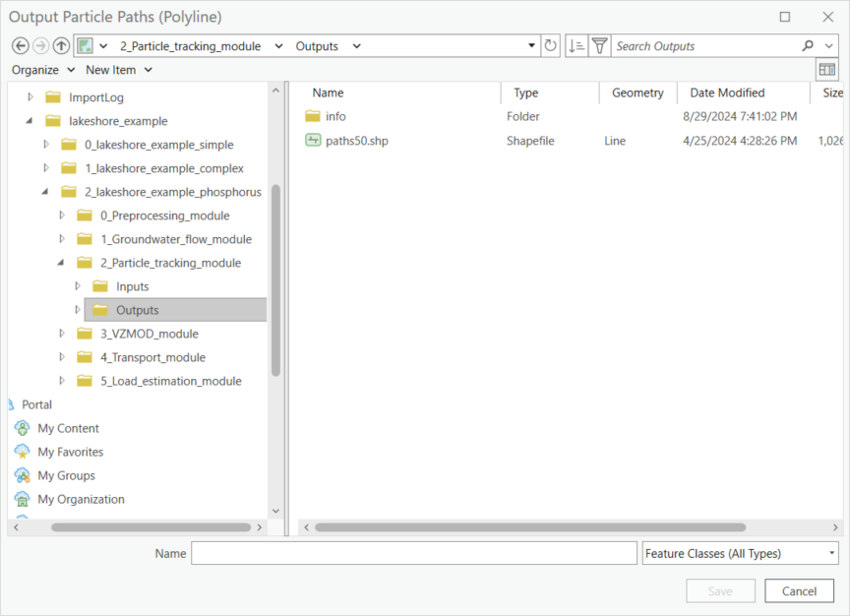
Task: Select 1_Groundwater_flow_module in tree
Action: (176, 239)
